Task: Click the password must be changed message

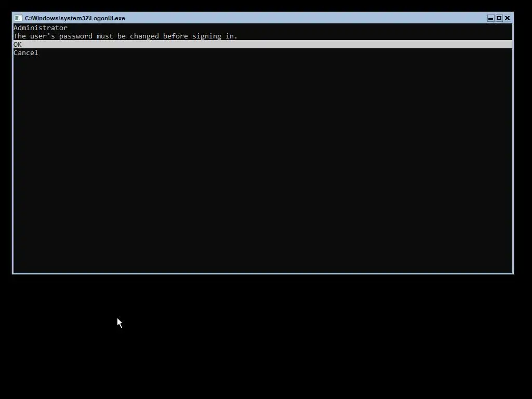Action: pyautogui.click(x=126, y=36)
